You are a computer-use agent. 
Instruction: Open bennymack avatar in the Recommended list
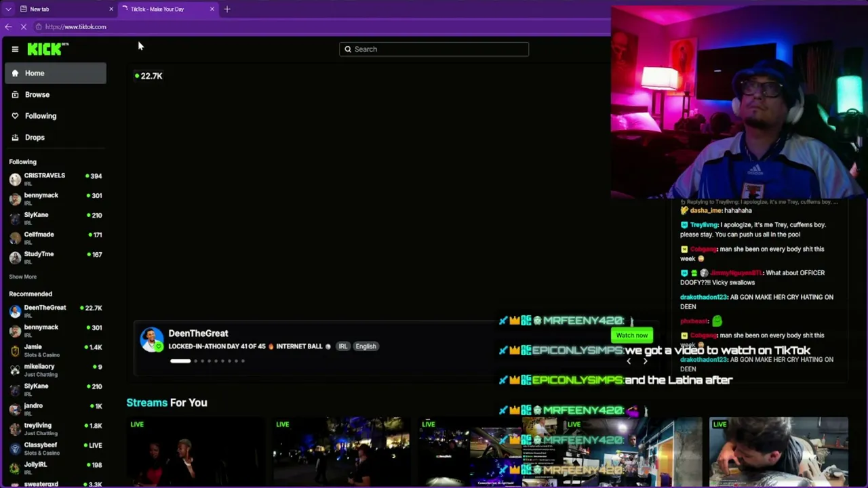pyautogui.click(x=15, y=331)
